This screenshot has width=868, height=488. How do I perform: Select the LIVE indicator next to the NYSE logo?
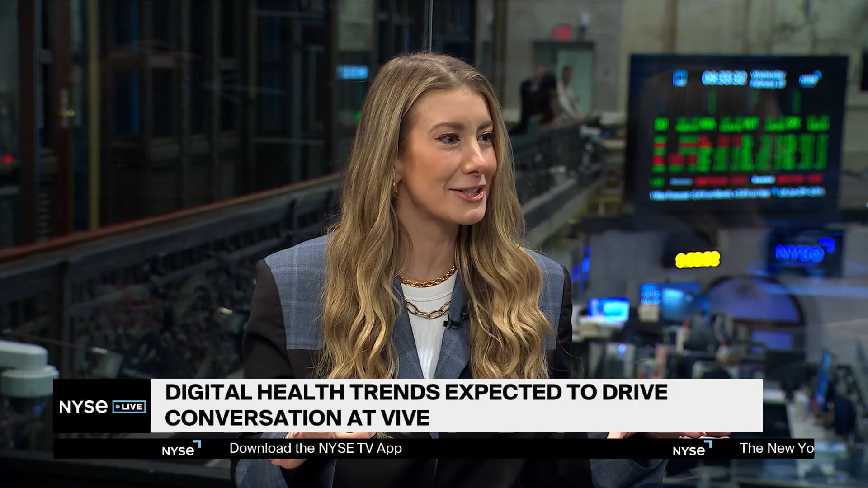pos(129,407)
